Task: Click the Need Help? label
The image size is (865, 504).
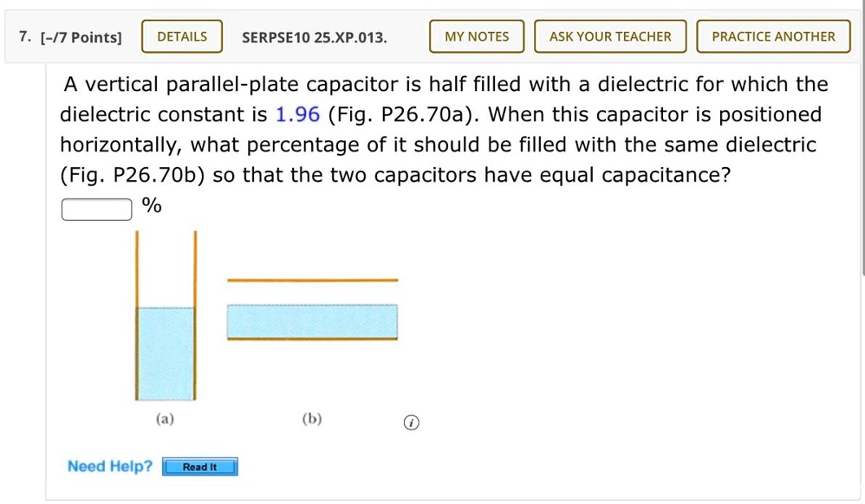Action: (109, 466)
